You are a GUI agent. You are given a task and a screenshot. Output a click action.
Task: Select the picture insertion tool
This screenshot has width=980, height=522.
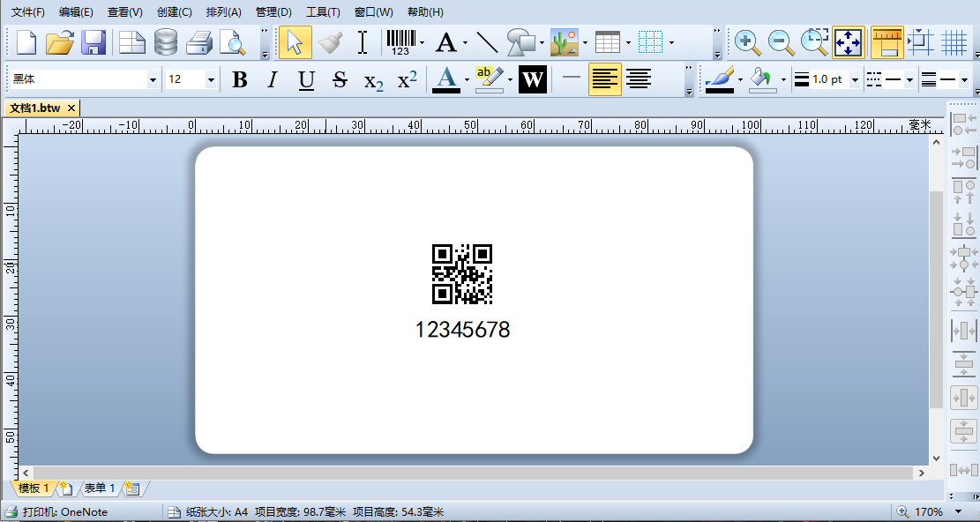[x=565, y=42]
